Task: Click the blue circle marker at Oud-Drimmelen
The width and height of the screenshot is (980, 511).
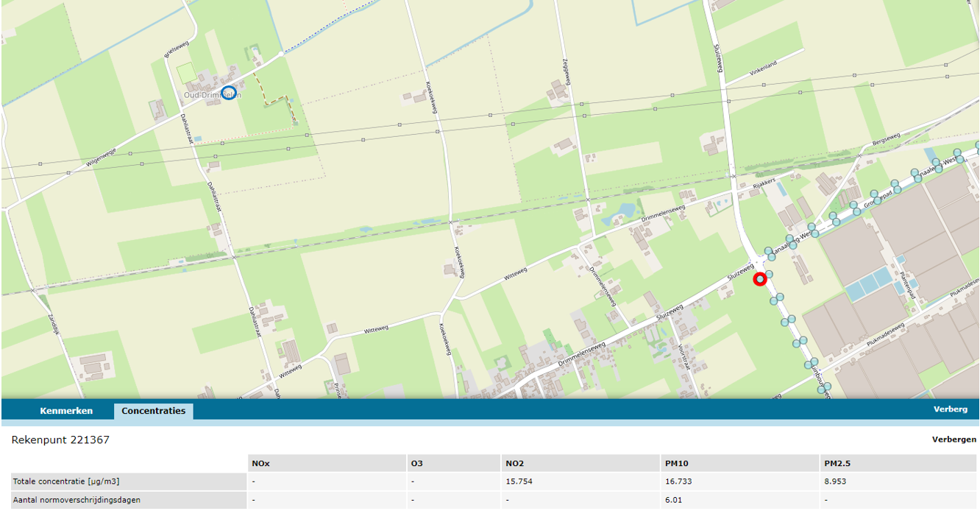Action: 229,93
